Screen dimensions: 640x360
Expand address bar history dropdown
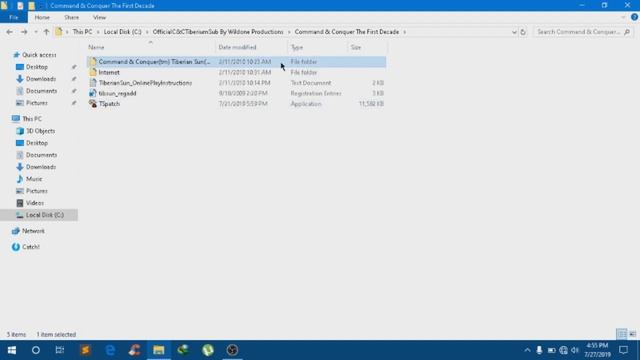point(514,32)
